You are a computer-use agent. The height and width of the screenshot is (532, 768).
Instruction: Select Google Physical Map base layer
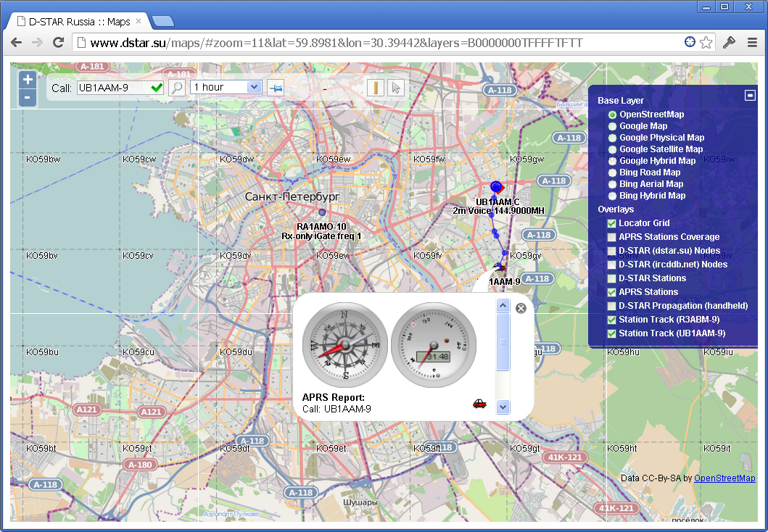point(612,138)
